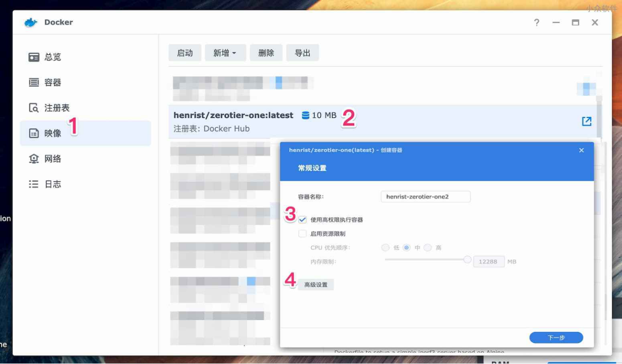Edit the 容器名称 container name field
Viewport: 622px width, 364px height.
(x=425, y=197)
